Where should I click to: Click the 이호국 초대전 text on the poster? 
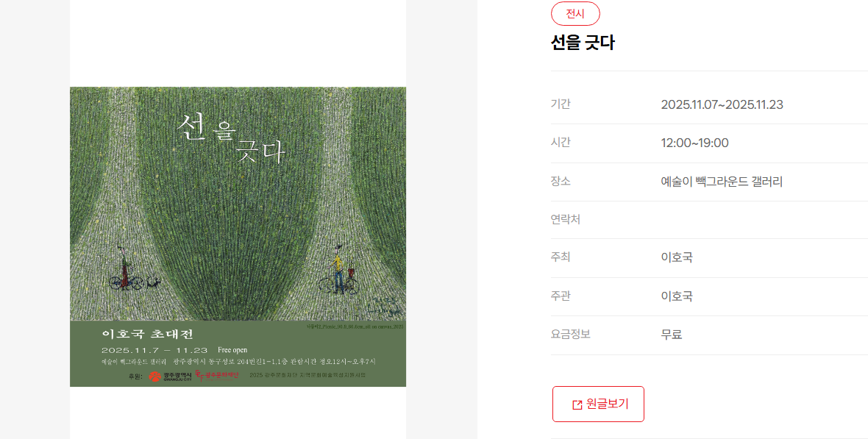(x=148, y=334)
